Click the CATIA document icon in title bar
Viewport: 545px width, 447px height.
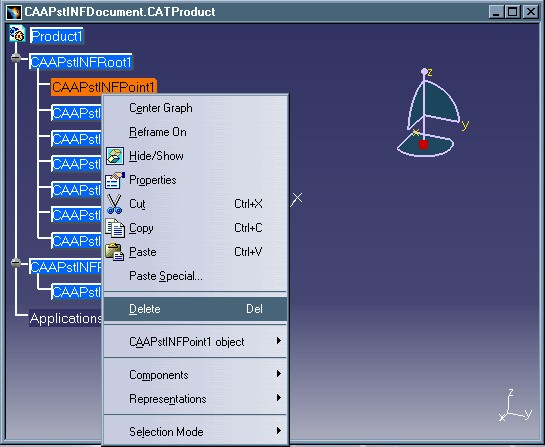14,12
